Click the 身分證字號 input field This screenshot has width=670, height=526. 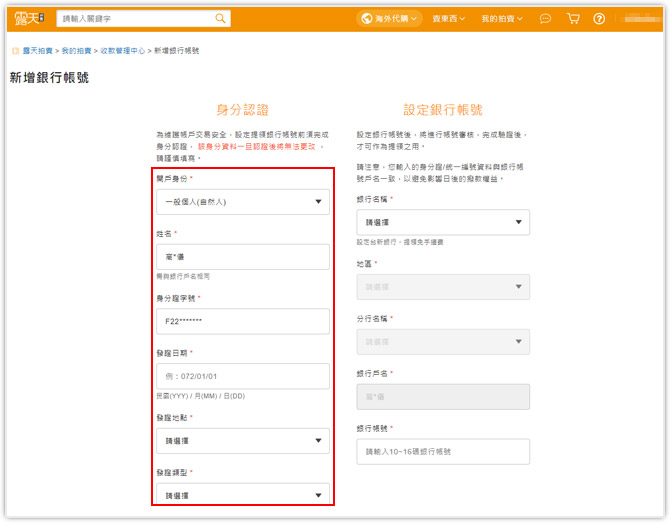click(x=243, y=321)
